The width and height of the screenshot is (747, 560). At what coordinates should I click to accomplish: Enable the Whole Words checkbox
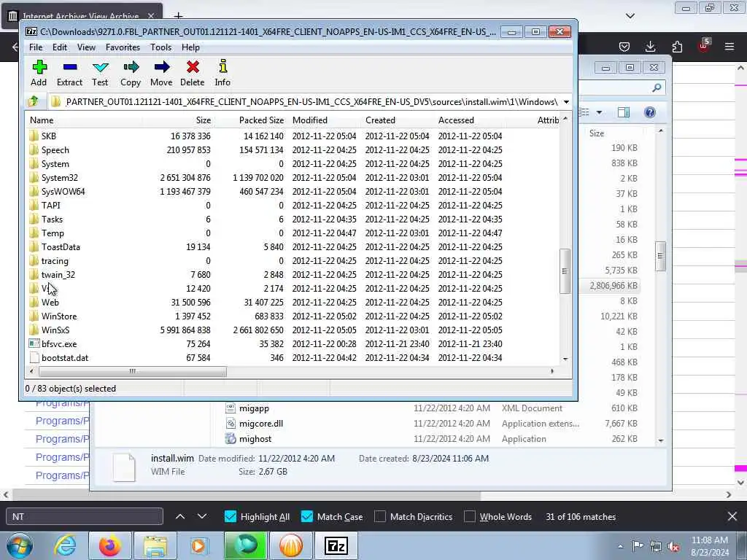[x=469, y=517]
